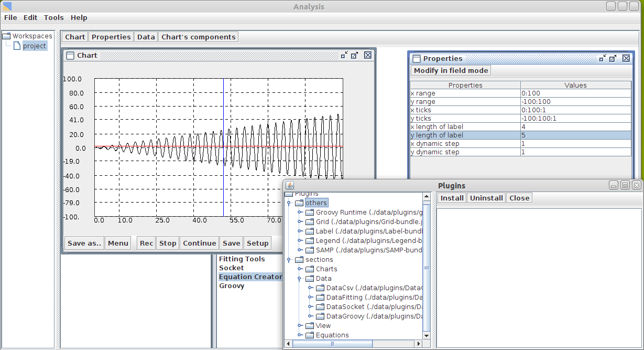Click the Properties frame window icon
The width and height of the screenshot is (644, 350).
(417, 58)
